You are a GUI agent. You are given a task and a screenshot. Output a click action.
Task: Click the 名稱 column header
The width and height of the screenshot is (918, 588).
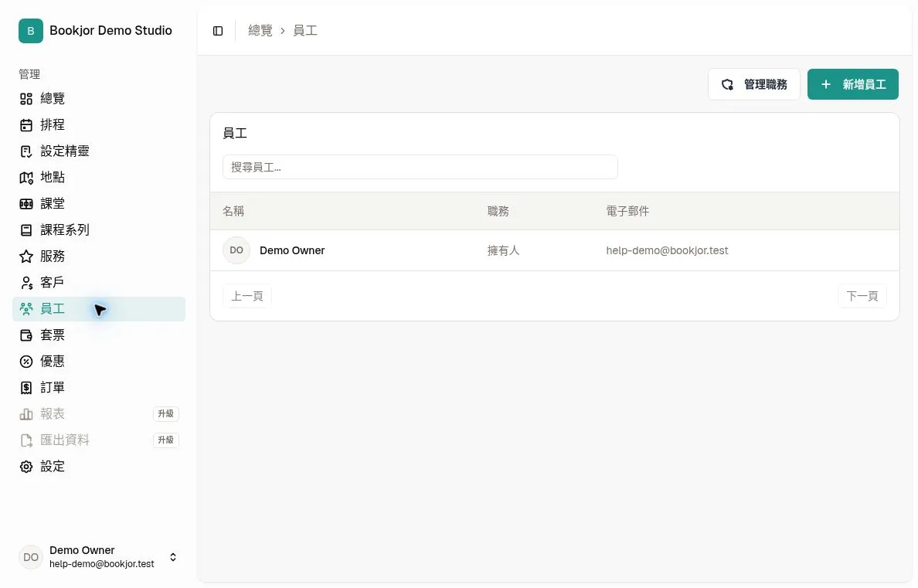coord(233,212)
